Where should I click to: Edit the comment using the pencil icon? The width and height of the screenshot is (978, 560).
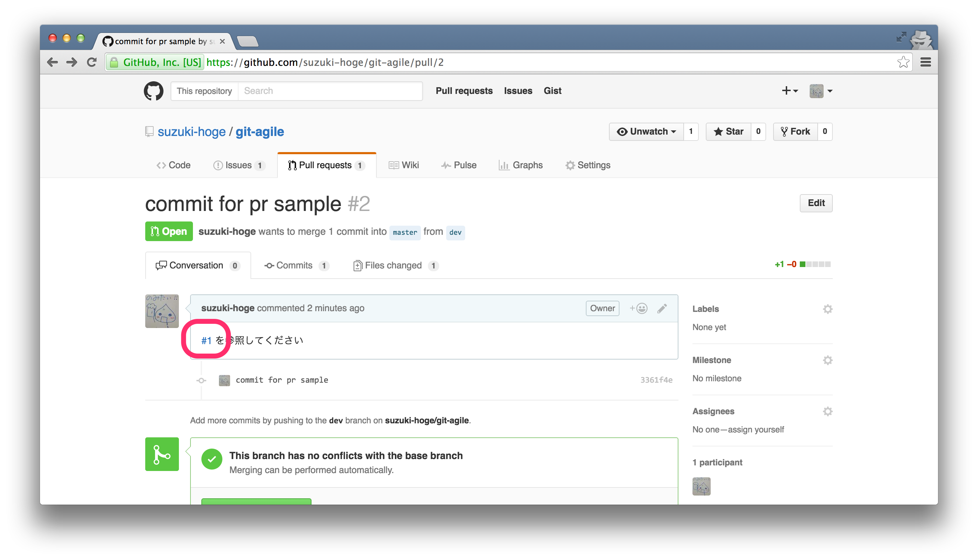[662, 308]
